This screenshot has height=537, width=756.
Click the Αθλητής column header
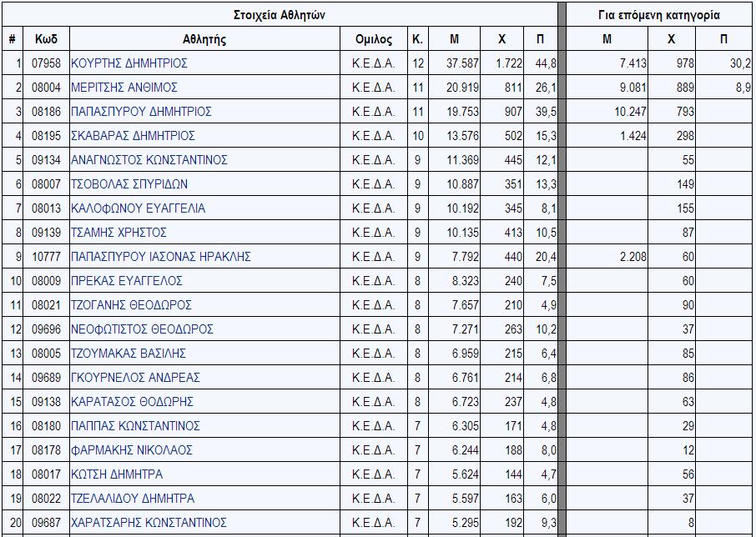(x=204, y=39)
